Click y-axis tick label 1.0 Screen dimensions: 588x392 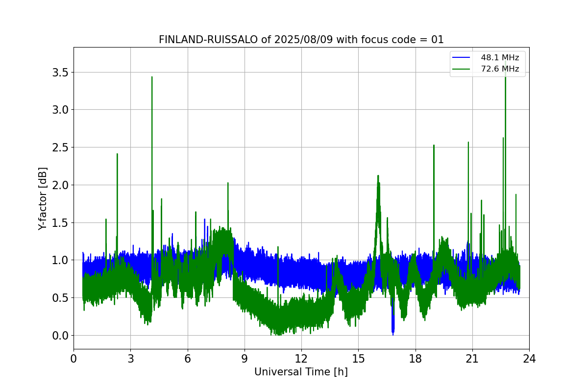(60, 260)
